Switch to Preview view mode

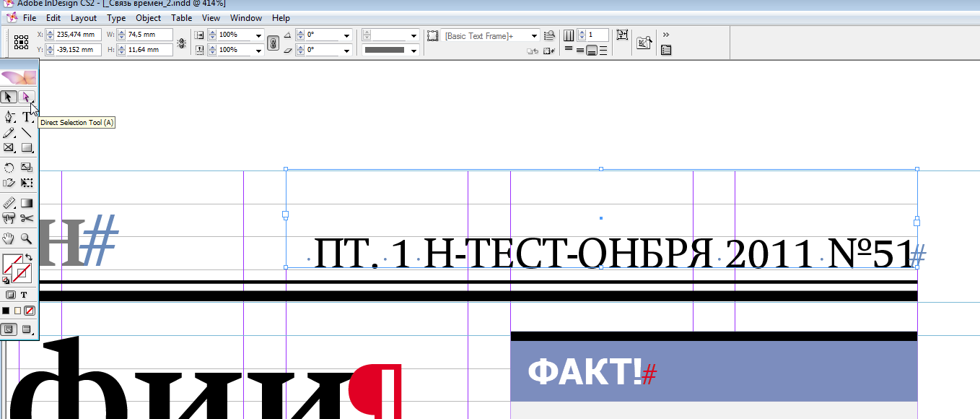[x=27, y=329]
